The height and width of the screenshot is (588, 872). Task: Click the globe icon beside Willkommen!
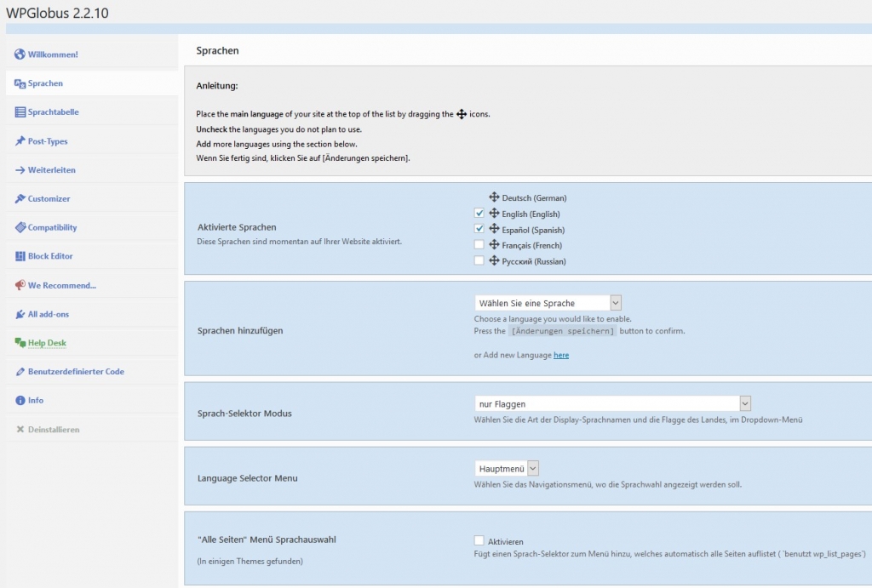point(20,54)
